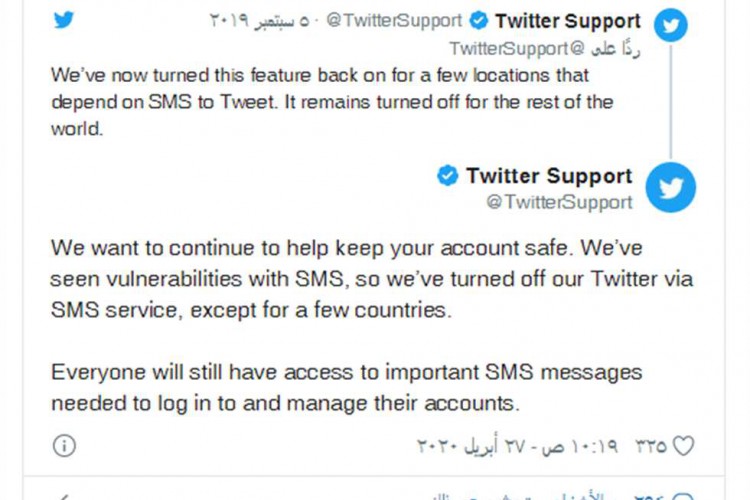Click the first tweet text about SMS to Tweet
The image size is (750, 500).
pos(332,103)
